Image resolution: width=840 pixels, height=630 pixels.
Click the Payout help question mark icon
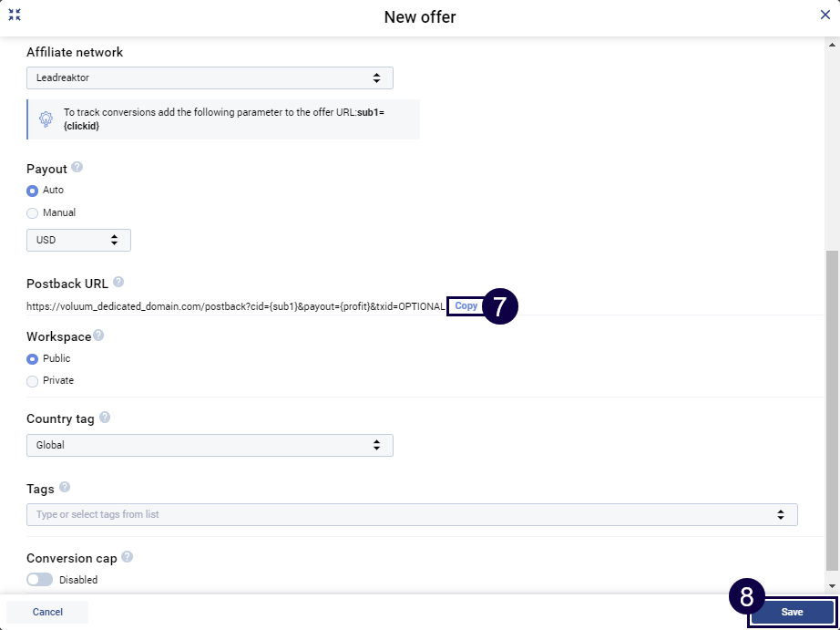[x=77, y=168]
